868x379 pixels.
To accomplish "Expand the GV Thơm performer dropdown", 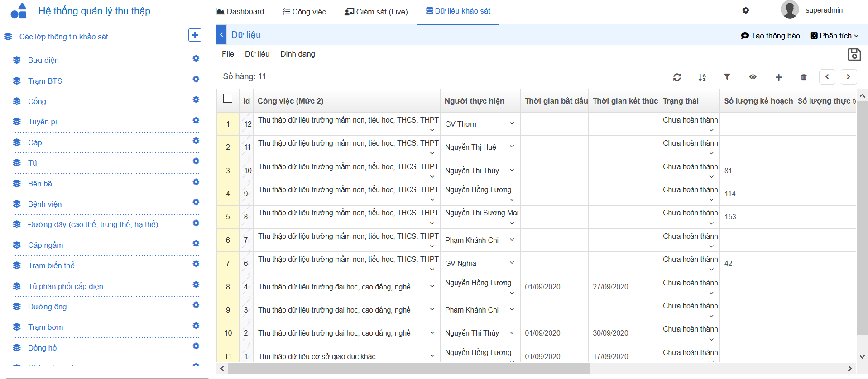I will point(512,123).
